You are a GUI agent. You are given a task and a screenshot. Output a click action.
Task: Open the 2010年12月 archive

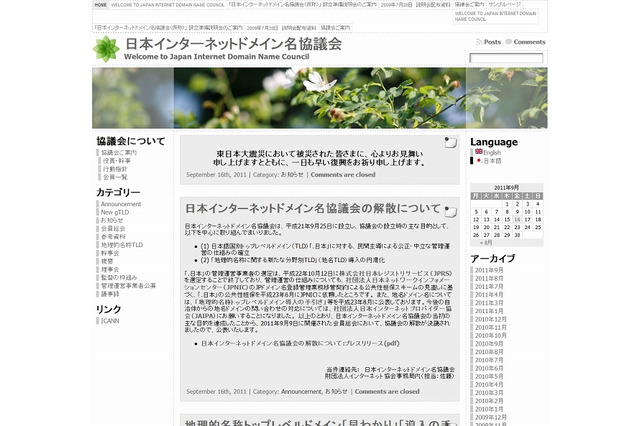491,319
